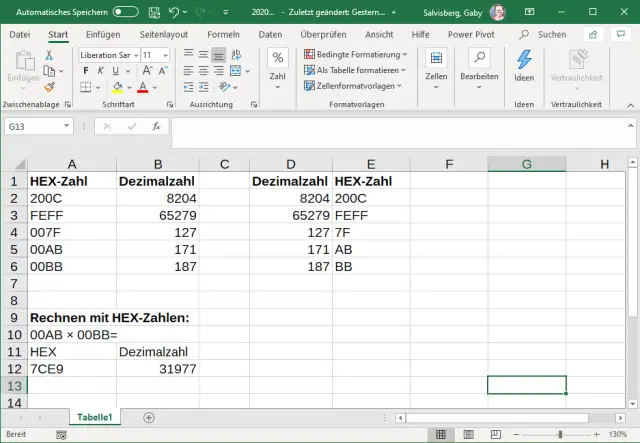
Task: Click the save icon in title bar
Action: (x=155, y=12)
